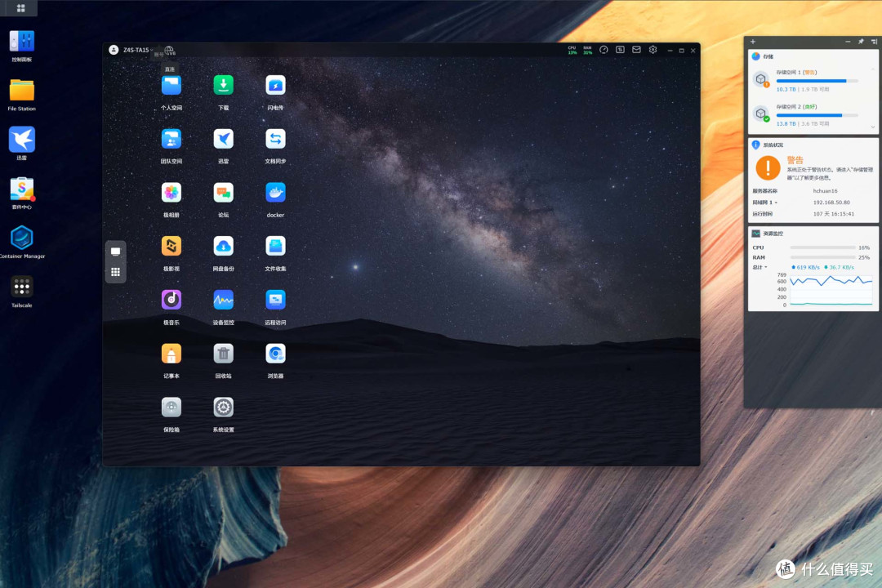
Task: Click the orange warning status icon
Action: point(768,167)
